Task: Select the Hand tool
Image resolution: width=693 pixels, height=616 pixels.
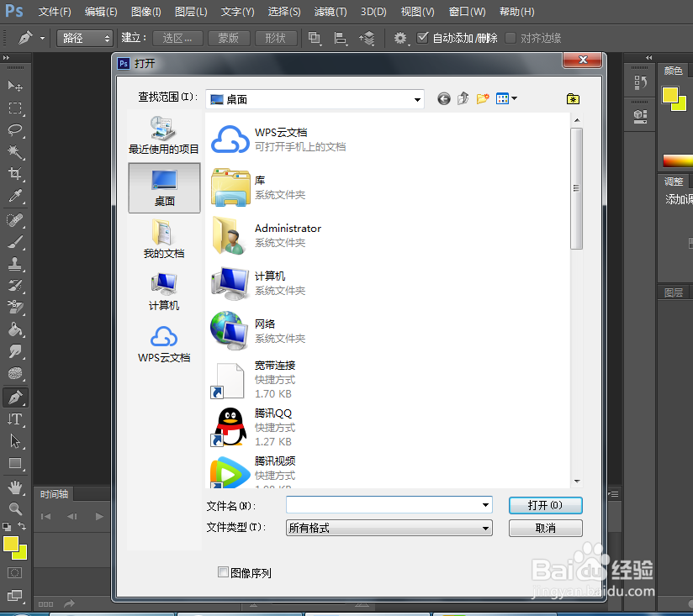Action: pyautogui.click(x=15, y=487)
